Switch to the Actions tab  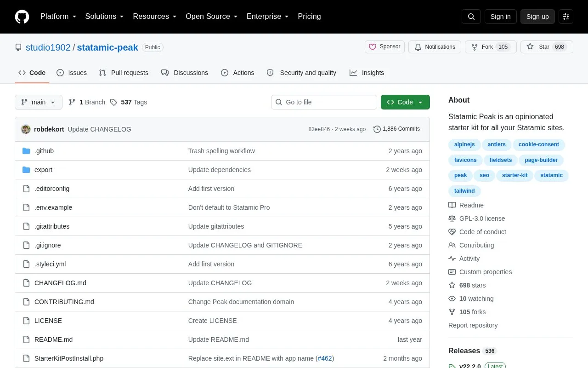pos(237,73)
